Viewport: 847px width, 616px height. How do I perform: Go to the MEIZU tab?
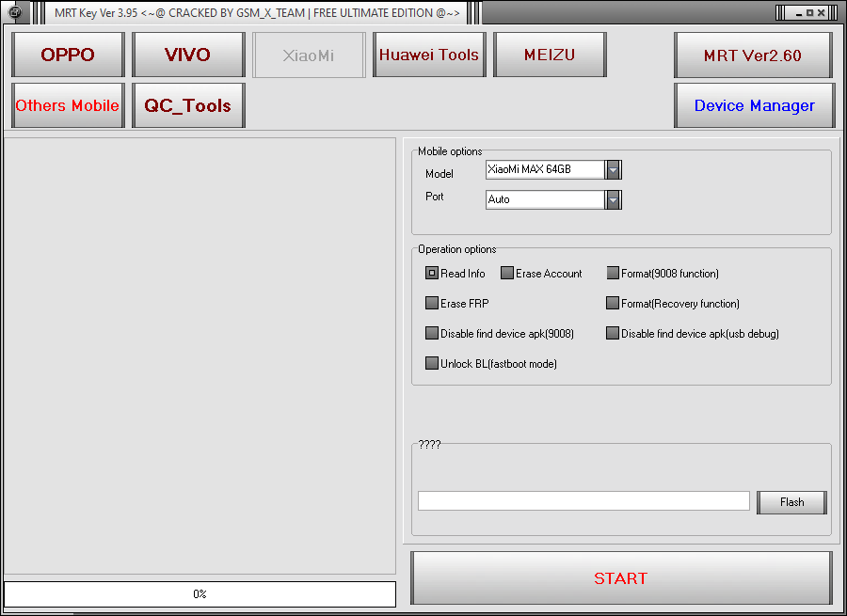550,55
